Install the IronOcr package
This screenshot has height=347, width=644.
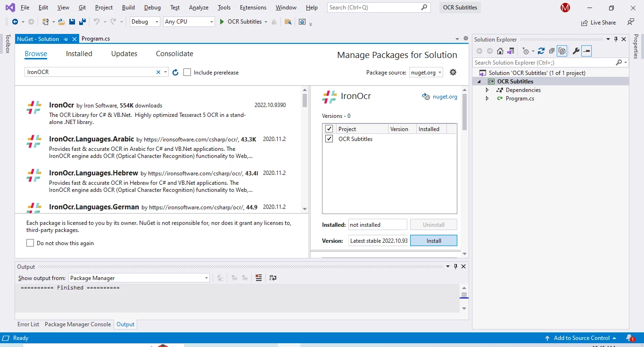click(x=433, y=240)
